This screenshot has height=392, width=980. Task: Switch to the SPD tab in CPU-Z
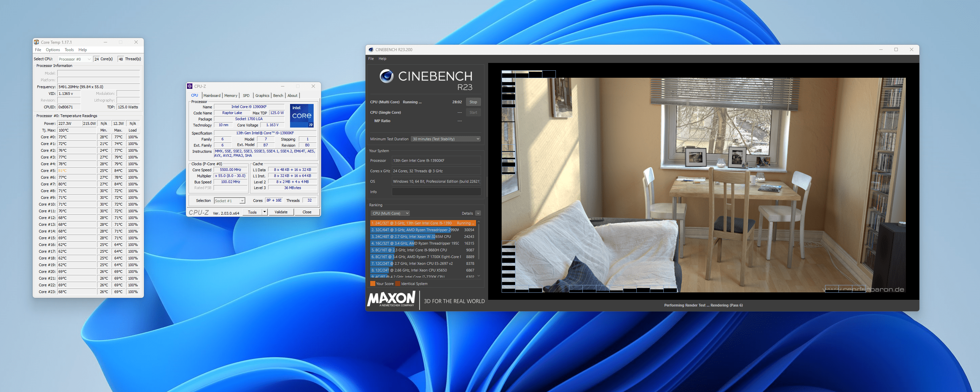246,95
